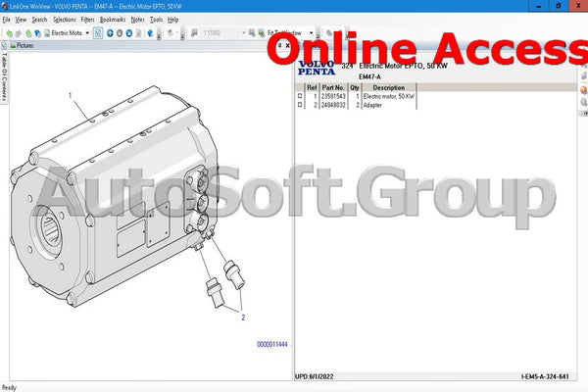588x392 pixels.
Task: Click the Volvo Penta logo
Action: (318, 69)
